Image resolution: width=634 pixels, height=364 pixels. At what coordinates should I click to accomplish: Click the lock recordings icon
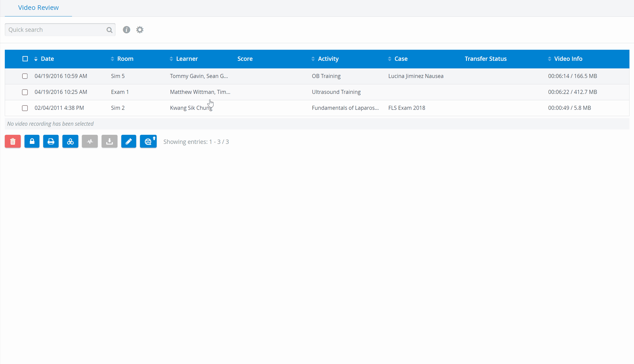[x=32, y=141]
